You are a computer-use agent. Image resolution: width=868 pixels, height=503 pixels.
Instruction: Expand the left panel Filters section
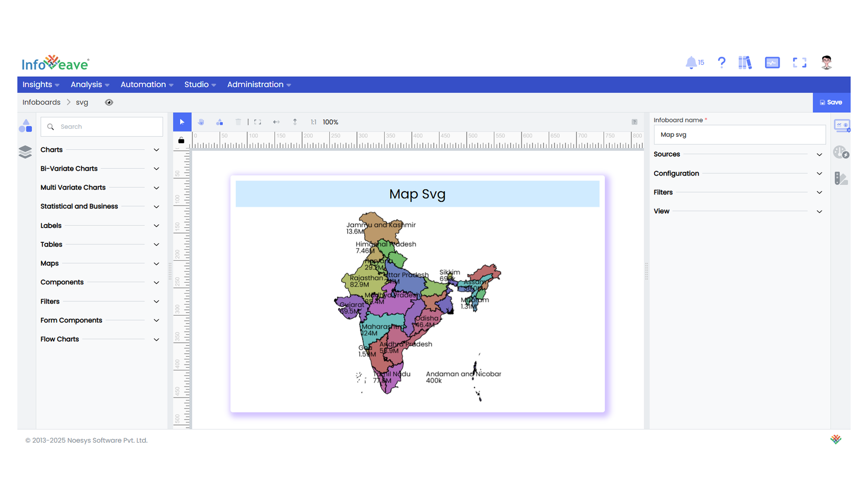click(x=100, y=301)
